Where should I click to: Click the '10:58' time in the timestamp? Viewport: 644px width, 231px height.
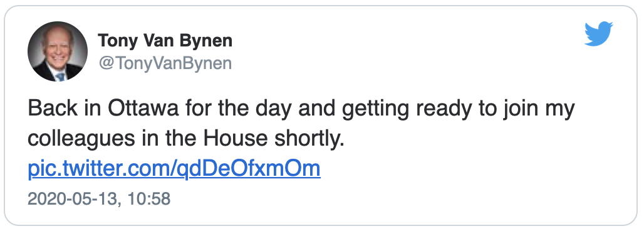149,199
